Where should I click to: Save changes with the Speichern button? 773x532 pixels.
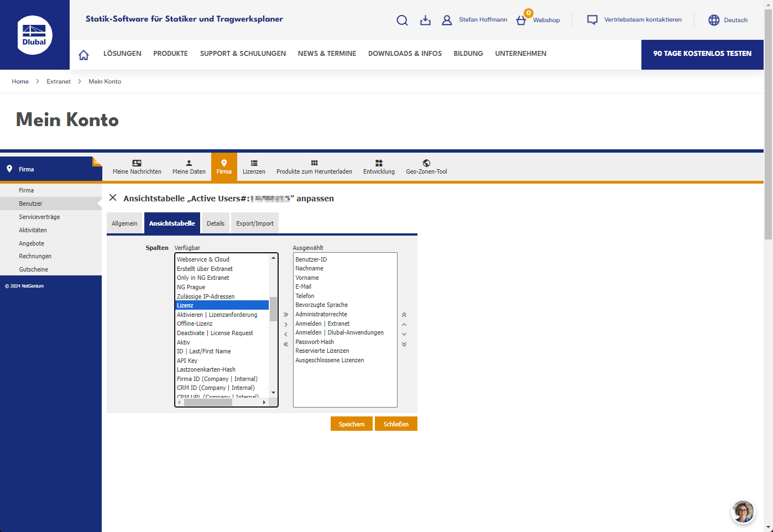coord(351,424)
